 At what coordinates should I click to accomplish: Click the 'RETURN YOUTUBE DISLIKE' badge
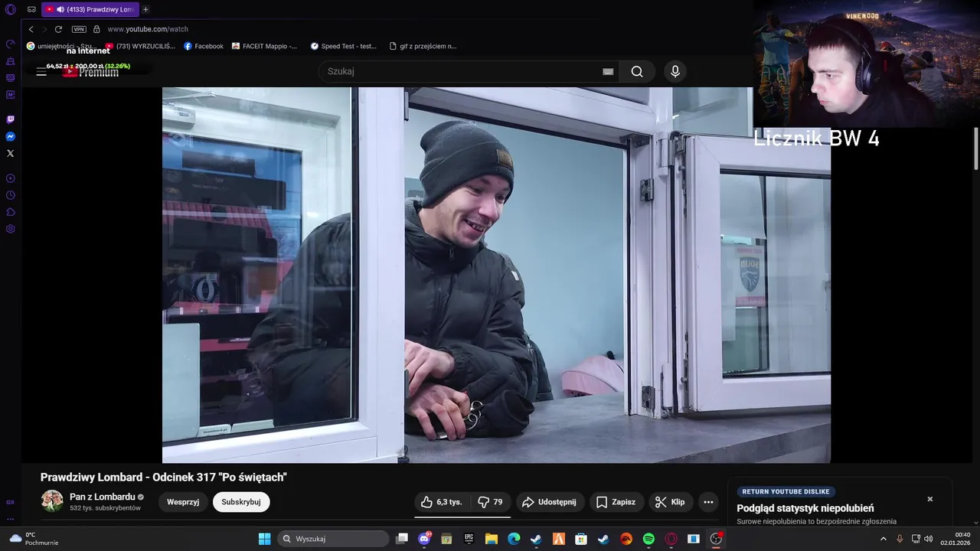[786, 492]
